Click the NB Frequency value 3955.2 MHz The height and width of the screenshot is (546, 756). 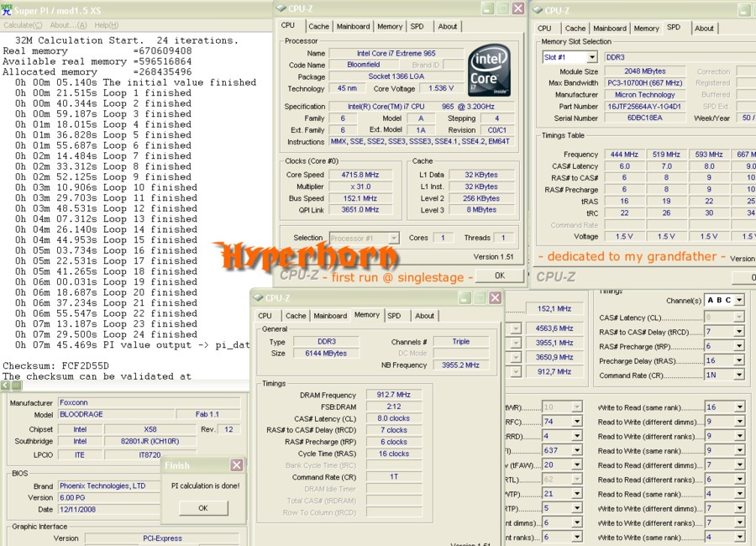(x=460, y=365)
